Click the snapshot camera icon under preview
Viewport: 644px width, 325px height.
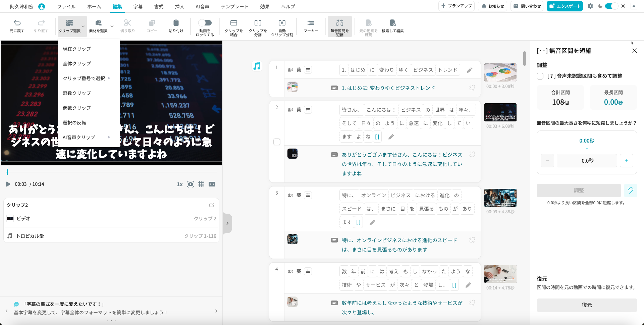tap(191, 184)
